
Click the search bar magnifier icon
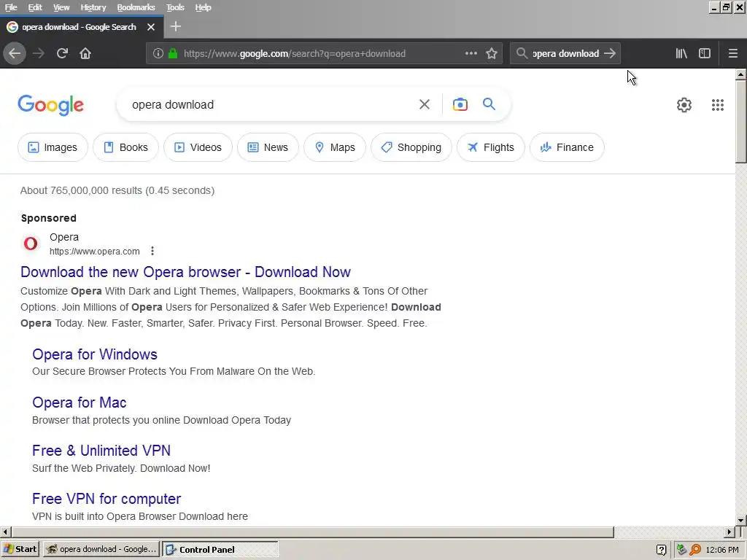pos(522,53)
